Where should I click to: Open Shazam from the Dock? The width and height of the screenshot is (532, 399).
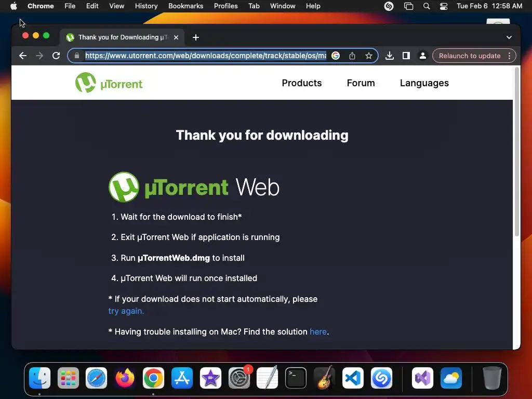point(381,378)
